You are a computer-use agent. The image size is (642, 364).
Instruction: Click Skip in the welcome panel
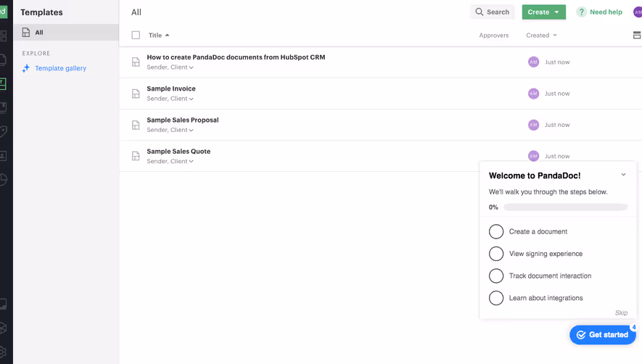pos(621,313)
